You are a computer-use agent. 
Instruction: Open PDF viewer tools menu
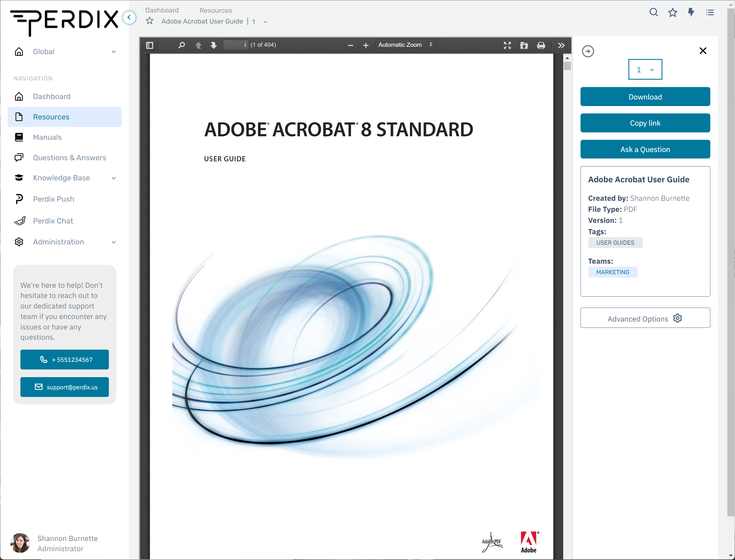(562, 45)
